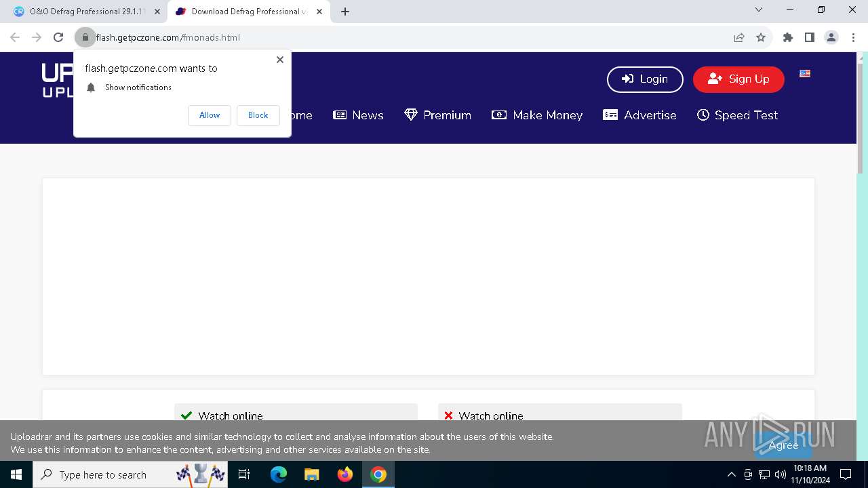Open volume control tray icon
The image size is (868, 488).
[x=780, y=474]
